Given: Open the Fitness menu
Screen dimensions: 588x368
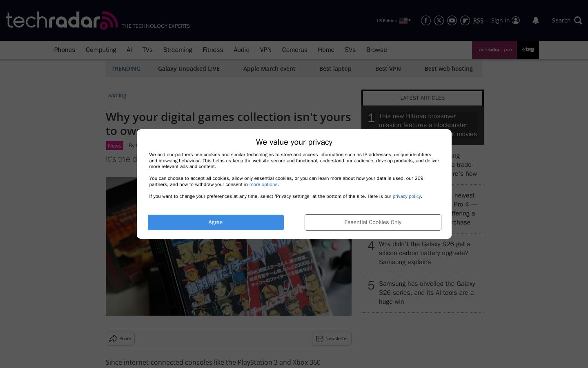Looking at the screenshot, I should coord(213,50).
